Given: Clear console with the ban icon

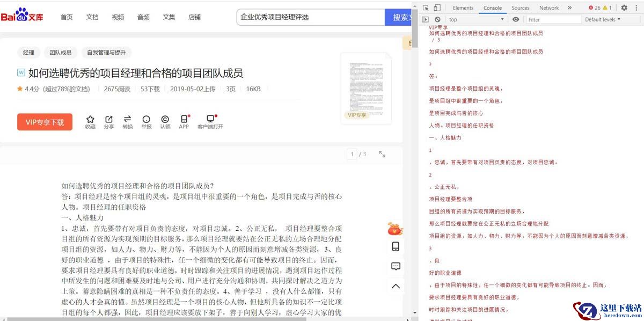Looking at the screenshot, I should tap(437, 19).
